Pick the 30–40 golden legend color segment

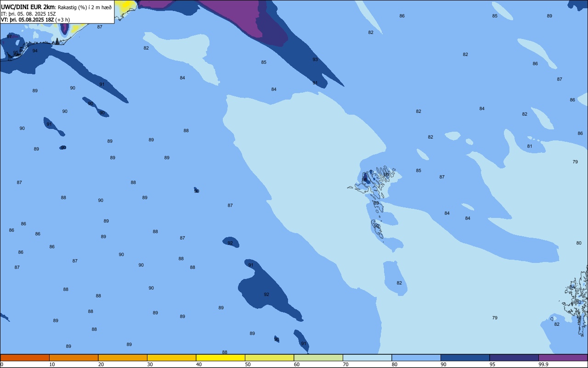tap(171, 357)
